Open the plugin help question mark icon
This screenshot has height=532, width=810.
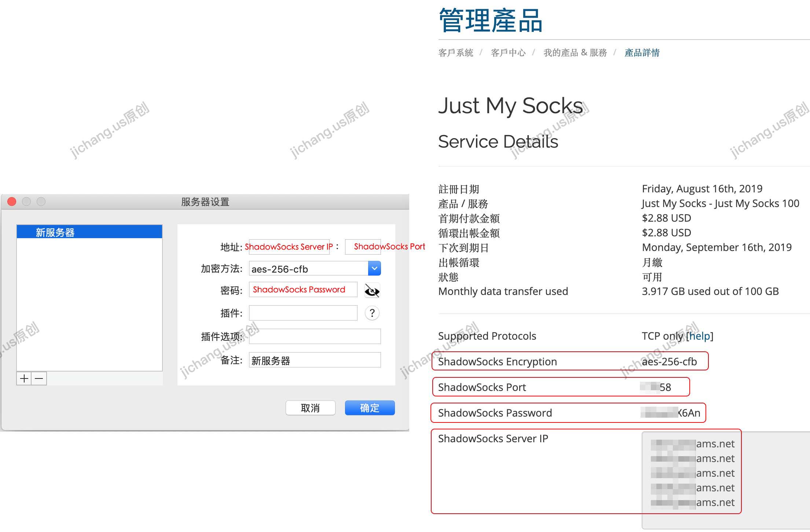(372, 313)
